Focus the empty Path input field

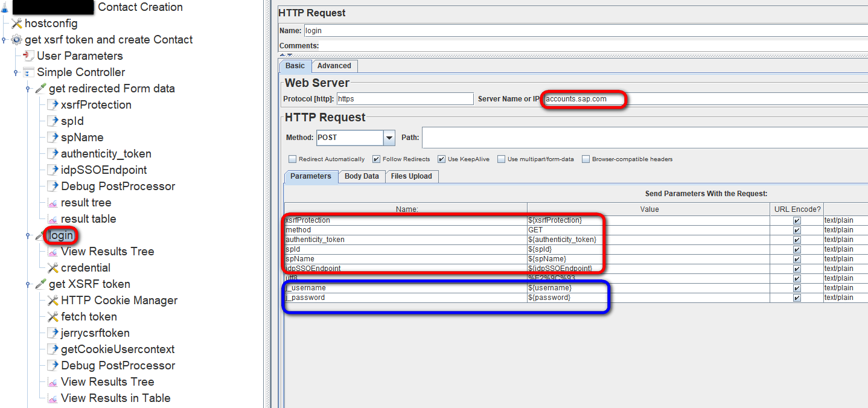645,138
